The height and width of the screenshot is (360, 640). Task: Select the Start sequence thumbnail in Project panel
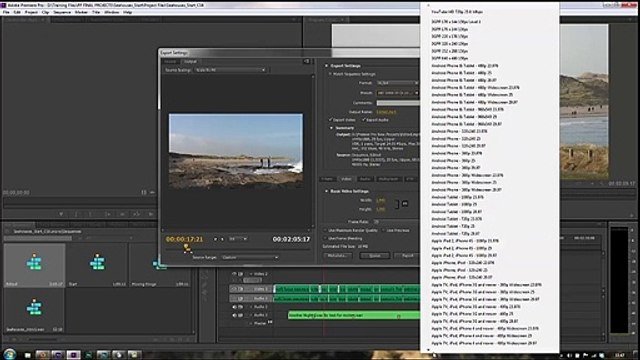coord(97,265)
